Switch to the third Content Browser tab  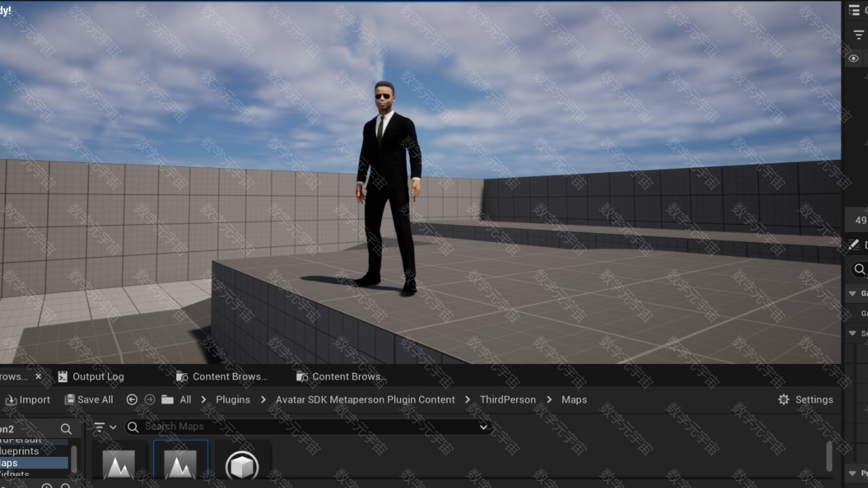341,376
